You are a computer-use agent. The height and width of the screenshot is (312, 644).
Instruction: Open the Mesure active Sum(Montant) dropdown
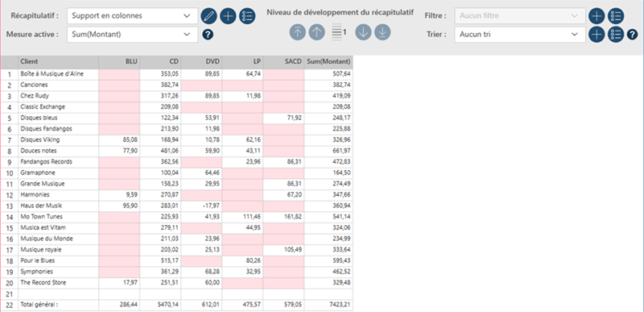tap(132, 35)
